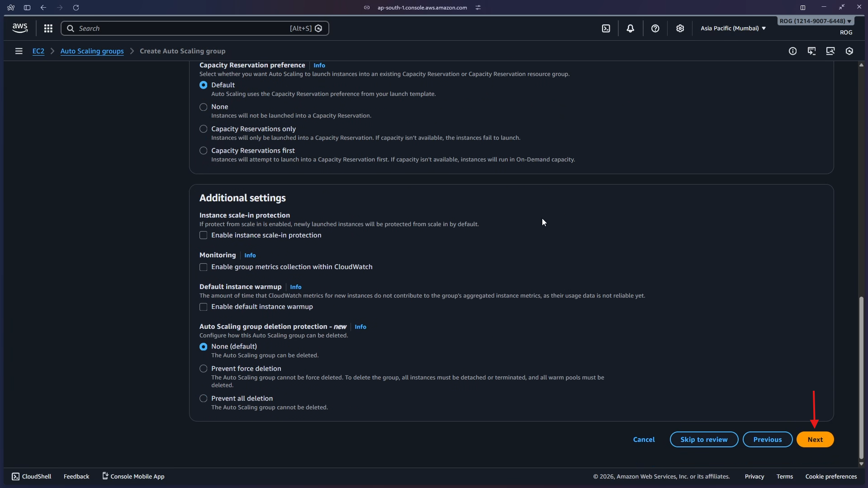Click the info circle icon below the account name
This screenshot has height=488, width=868.
coord(793,51)
